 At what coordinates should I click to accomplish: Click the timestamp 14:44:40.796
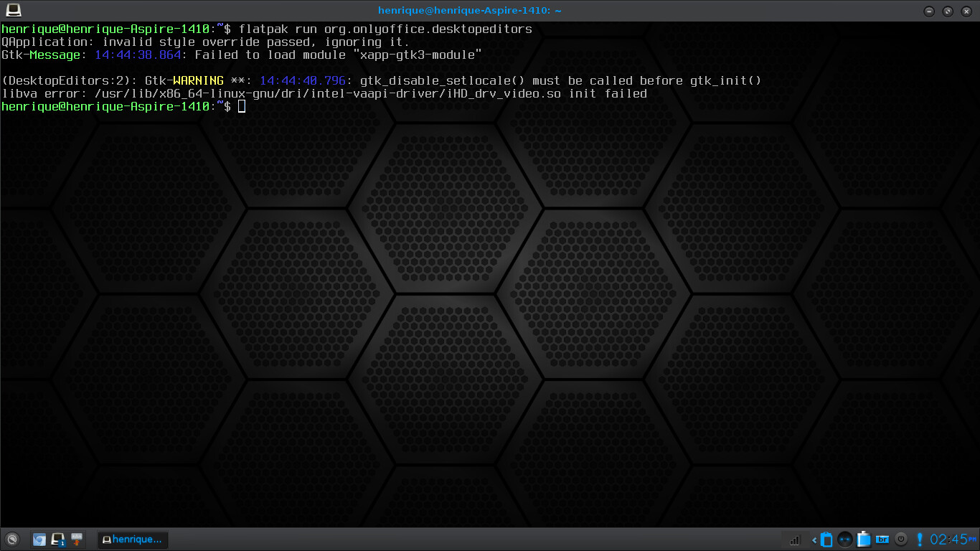[x=302, y=81]
